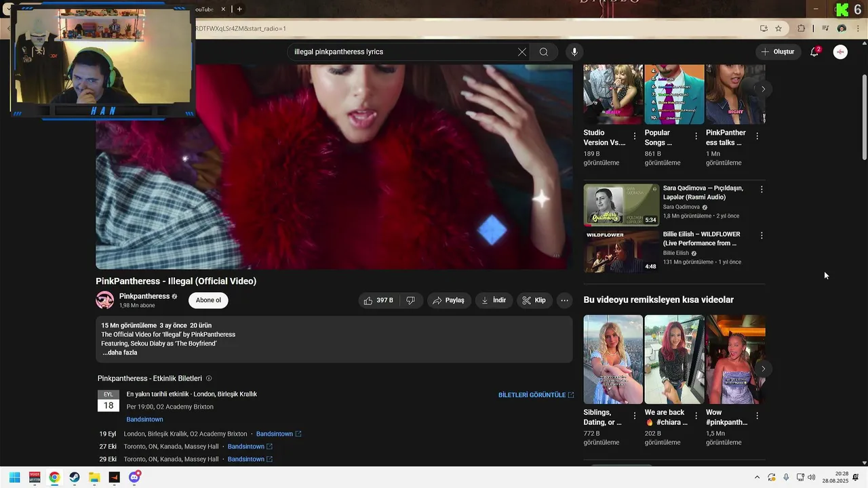The height and width of the screenshot is (488, 868).
Task: Open the Siblings, Dating short thumbnail
Action: click(x=613, y=359)
